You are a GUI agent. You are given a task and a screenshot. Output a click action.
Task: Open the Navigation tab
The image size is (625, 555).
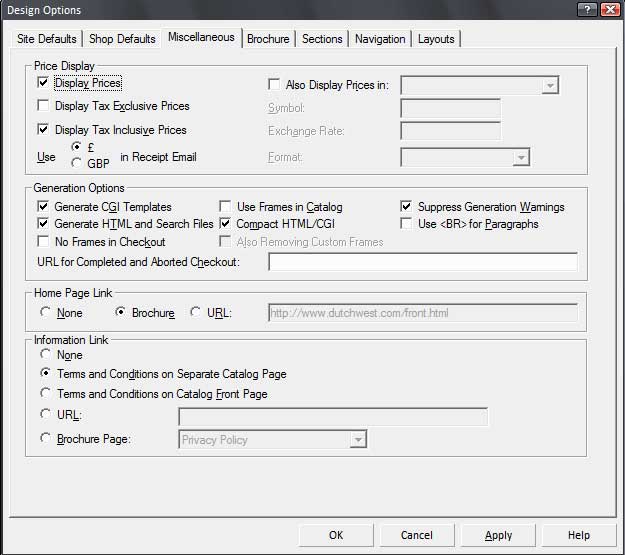point(380,39)
